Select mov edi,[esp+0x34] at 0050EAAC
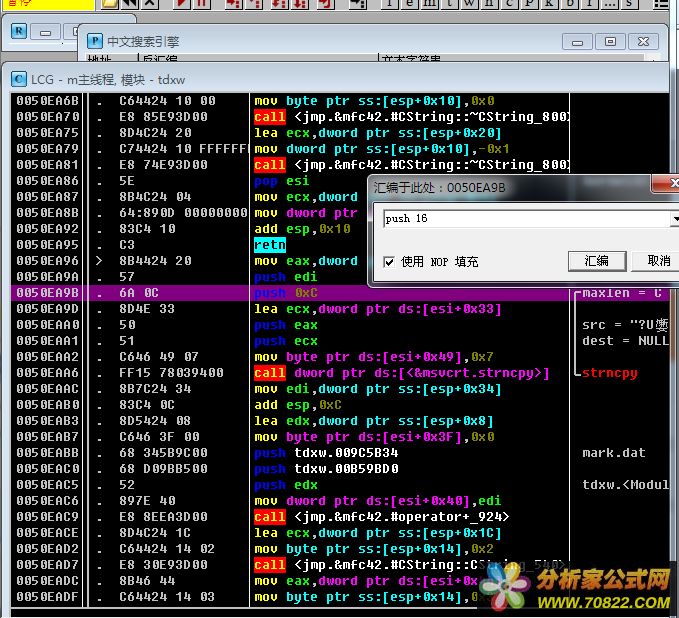Screen dimensions: 679x618 point(378,389)
